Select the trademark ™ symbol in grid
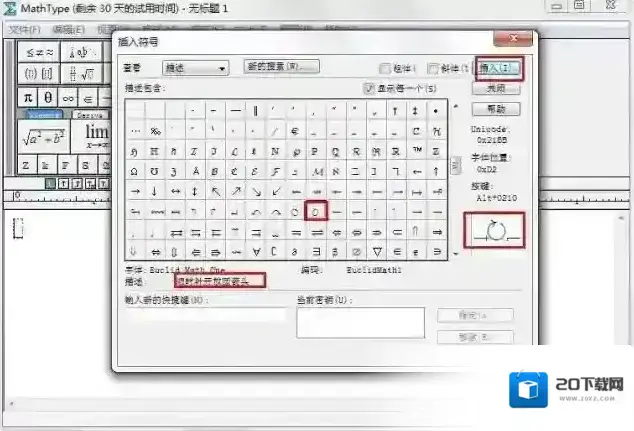The height and width of the screenshot is (431, 634). (416, 151)
